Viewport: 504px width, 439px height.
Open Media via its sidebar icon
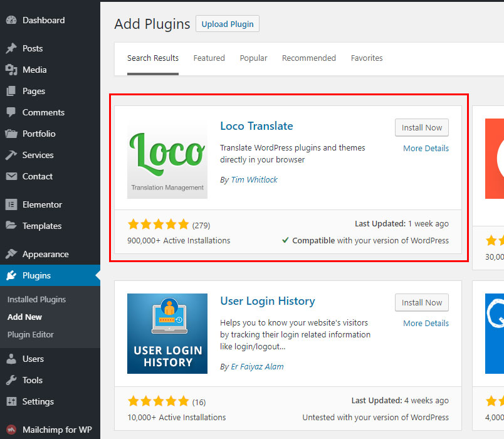(x=11, y=70)
